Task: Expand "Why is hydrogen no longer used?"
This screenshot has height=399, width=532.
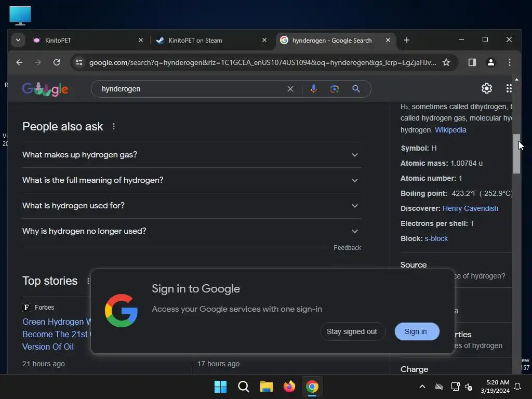Action: 192,231
